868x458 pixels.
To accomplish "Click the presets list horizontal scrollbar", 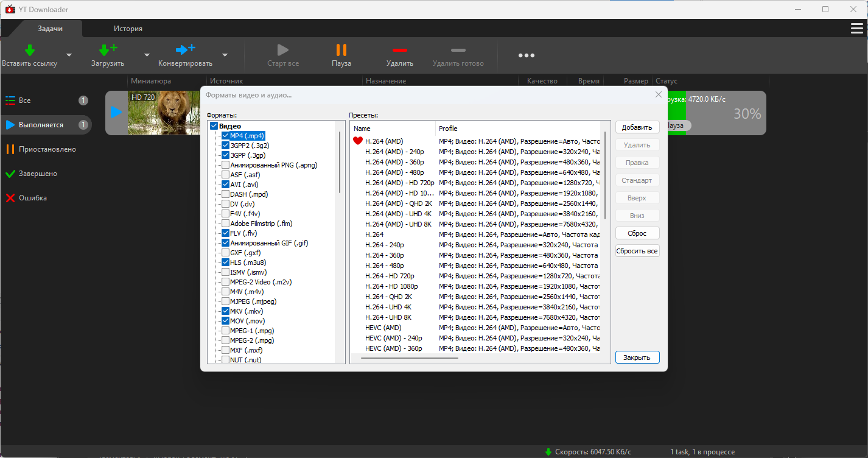I will pyautogui.click(x=410, y=358).
